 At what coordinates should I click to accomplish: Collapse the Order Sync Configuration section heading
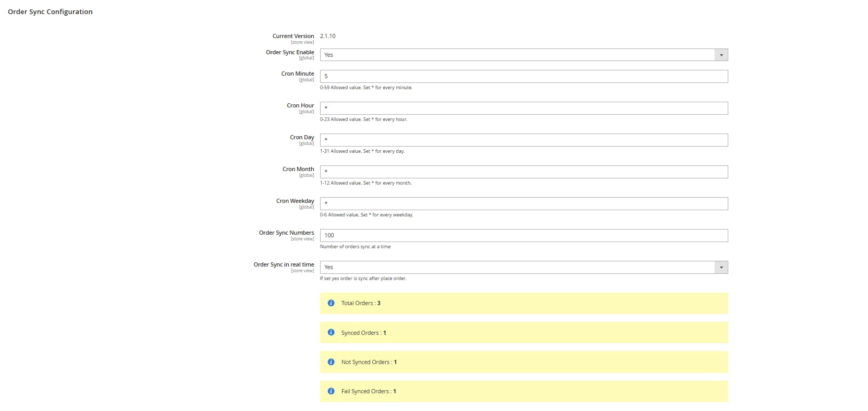tap(50, 11)
